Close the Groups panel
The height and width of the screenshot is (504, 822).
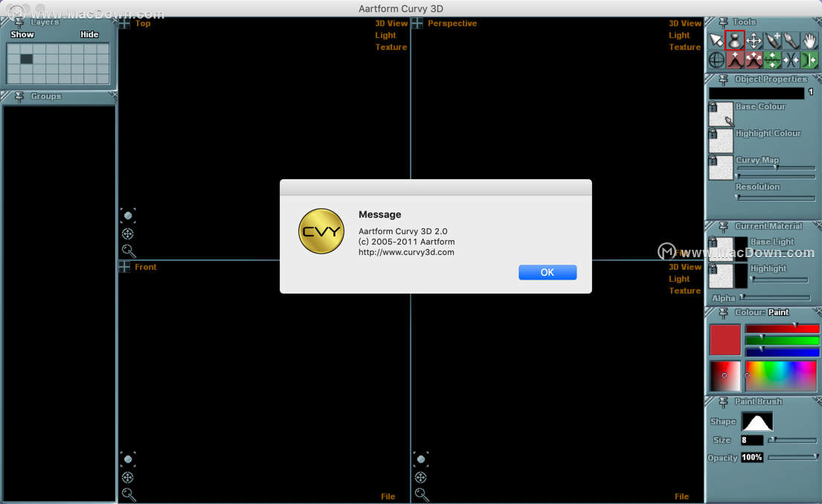coord(113,95)
